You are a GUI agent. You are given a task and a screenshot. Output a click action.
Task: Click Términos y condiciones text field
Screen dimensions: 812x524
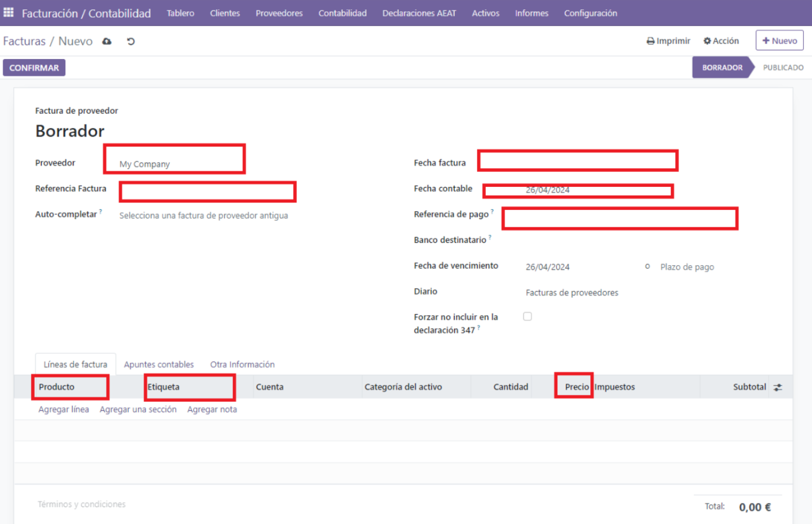[x=81, y=504]
